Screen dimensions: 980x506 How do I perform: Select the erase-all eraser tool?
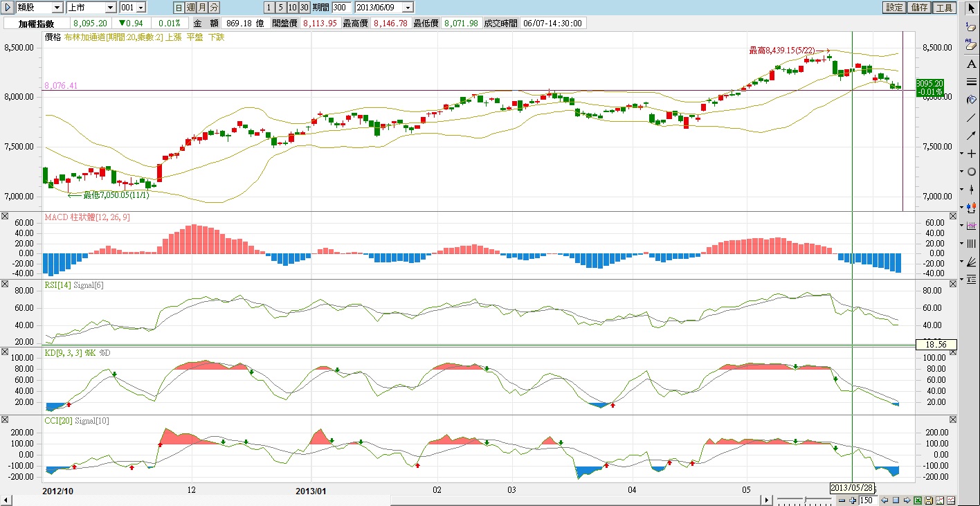click(971, 44)
